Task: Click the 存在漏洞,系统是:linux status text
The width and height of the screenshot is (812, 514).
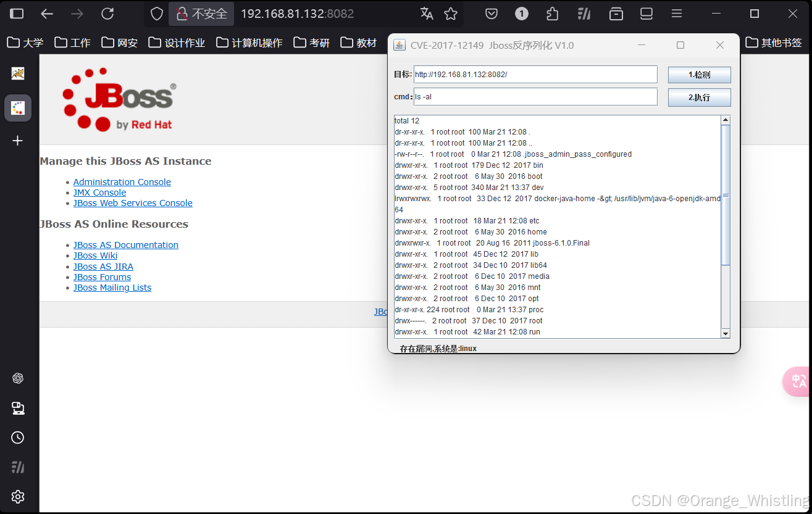Action: pyautogui.click(x=438, y=349)
